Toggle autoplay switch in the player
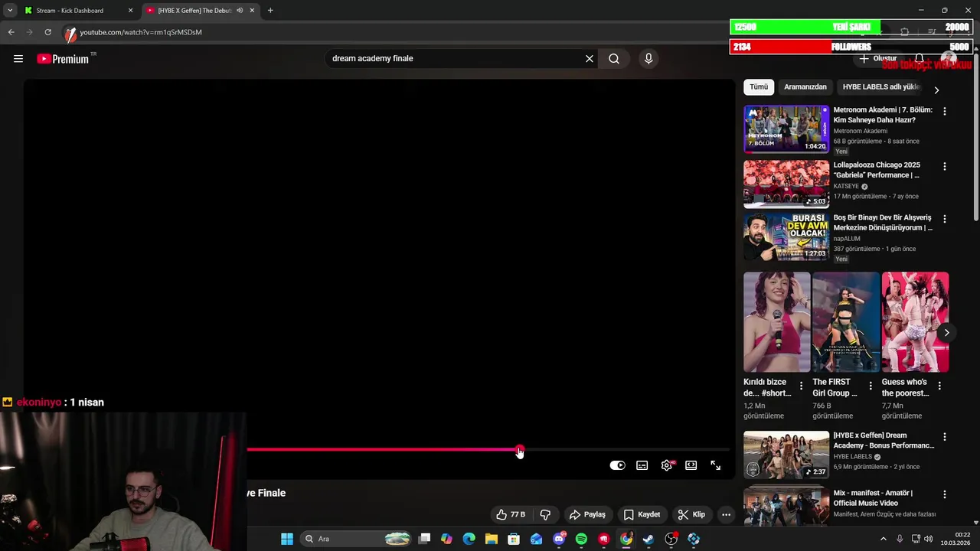Viewport: 980px width, 551px height. (x=617, y=465)
